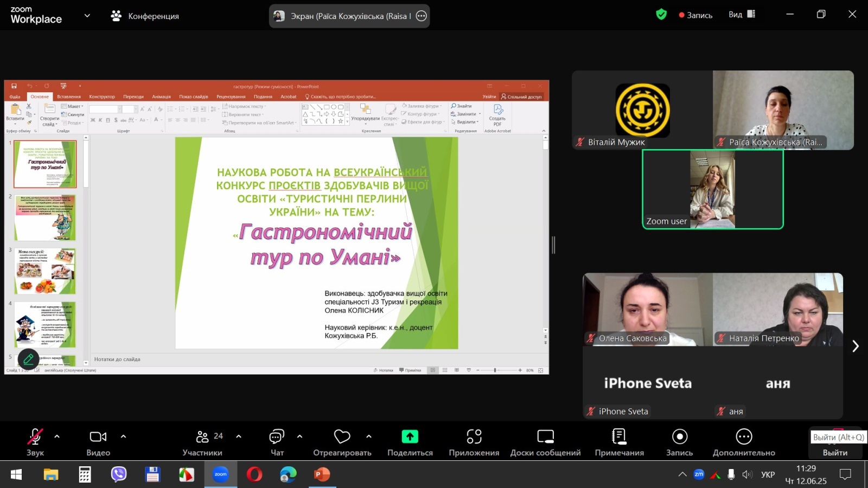The image size is (868, 488).
Task: Open the Конструктор tab in PowerPoint
Action: 102,97
